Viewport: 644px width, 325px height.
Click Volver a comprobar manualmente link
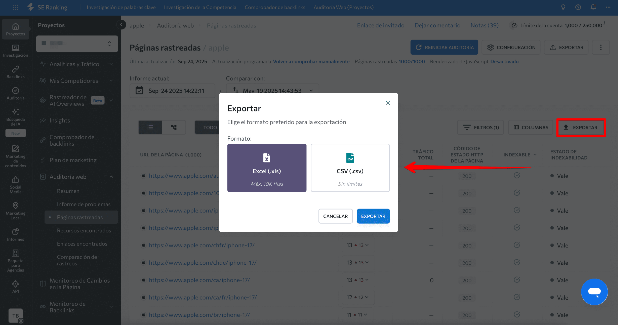(311, 62)
